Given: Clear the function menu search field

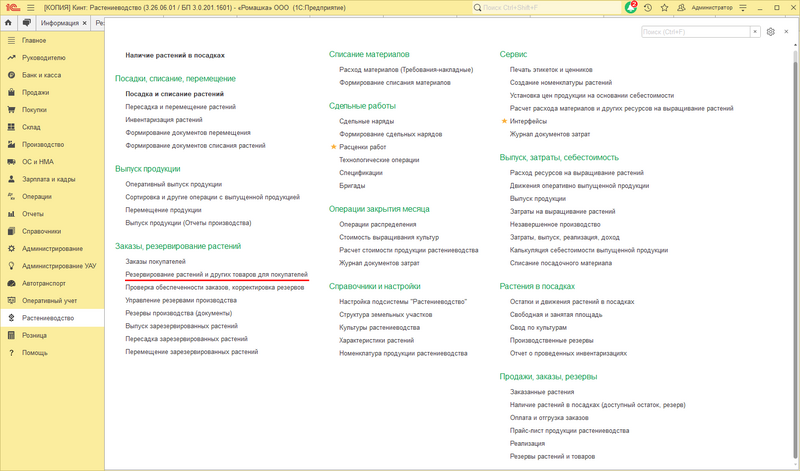Looking at the screenshot, I should click(755, 32).
